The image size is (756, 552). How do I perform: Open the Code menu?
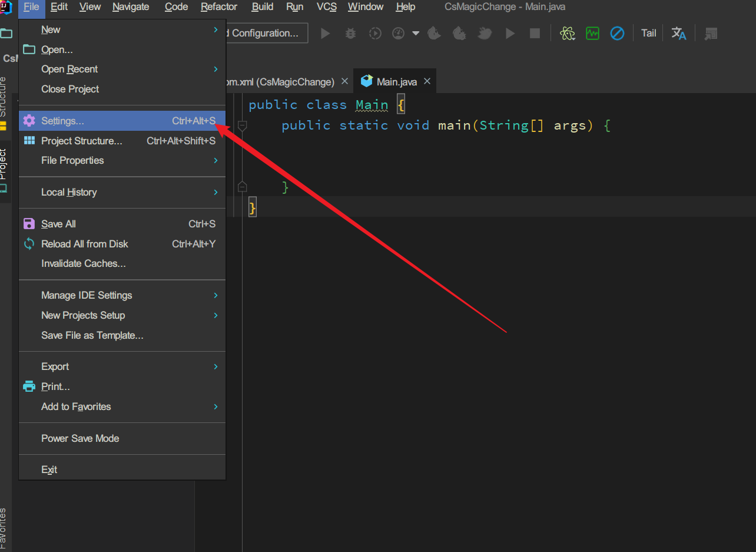[176, 7]
